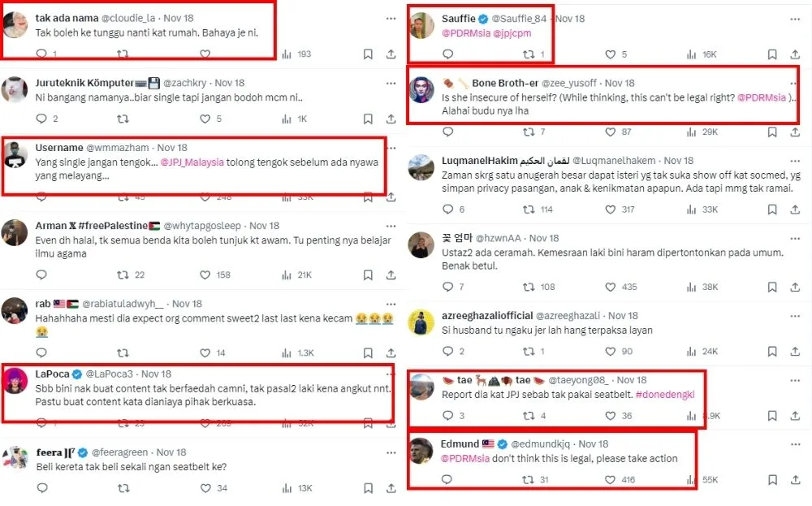Bookmark Arman's tweet about ilmu agama
812x506 pixels.
coord(368,275)
